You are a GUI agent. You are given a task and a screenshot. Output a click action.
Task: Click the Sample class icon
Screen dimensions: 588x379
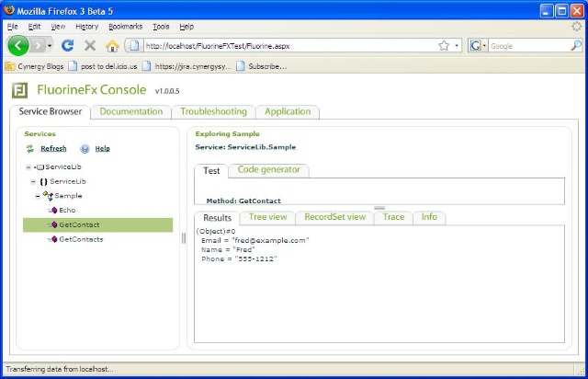[48, 196]
